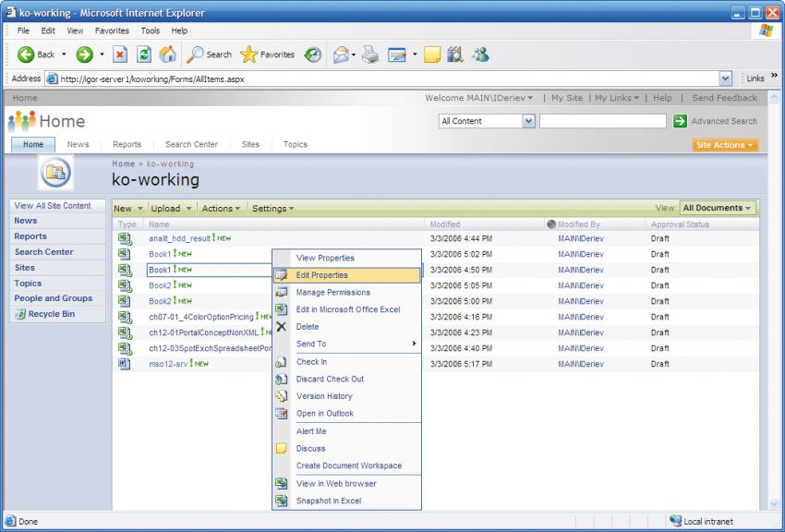The image size is (785, 532).
Task: Click the Print toolbar icon
Action: 370,54
